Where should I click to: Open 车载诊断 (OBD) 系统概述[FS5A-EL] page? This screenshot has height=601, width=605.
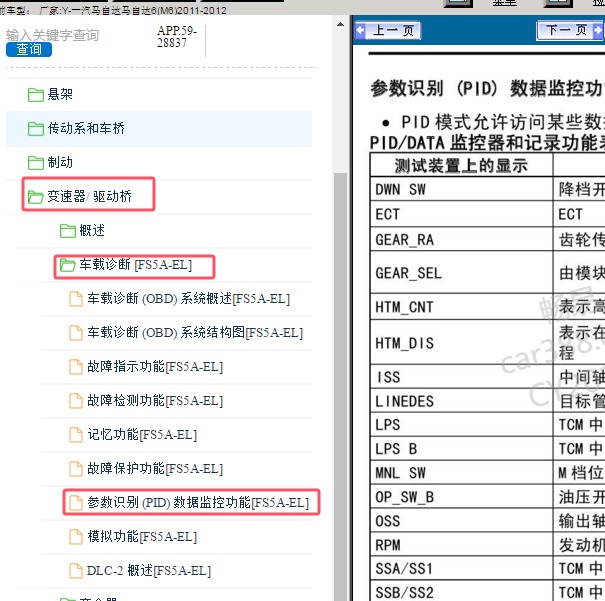click(x=188, y=299)
